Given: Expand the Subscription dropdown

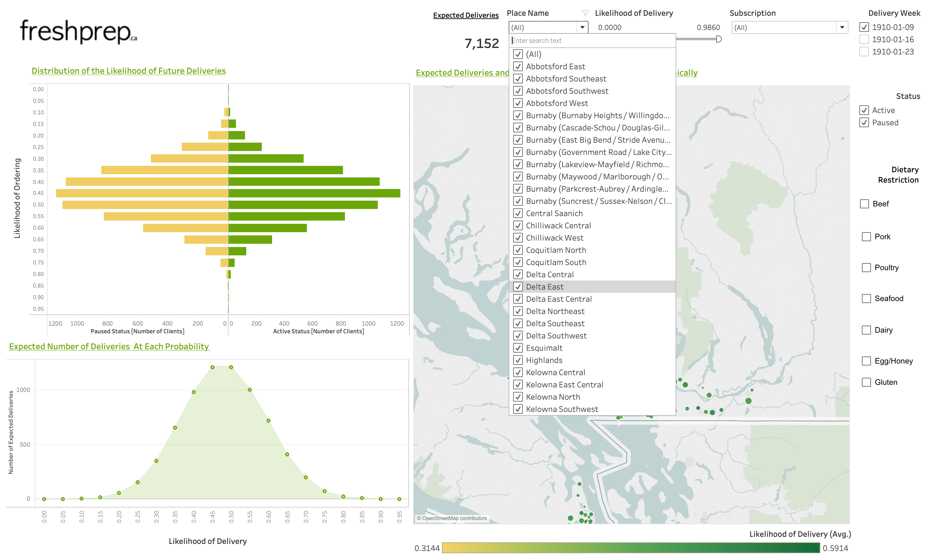Looking at the screenshot, I should [x=842, y=27].
